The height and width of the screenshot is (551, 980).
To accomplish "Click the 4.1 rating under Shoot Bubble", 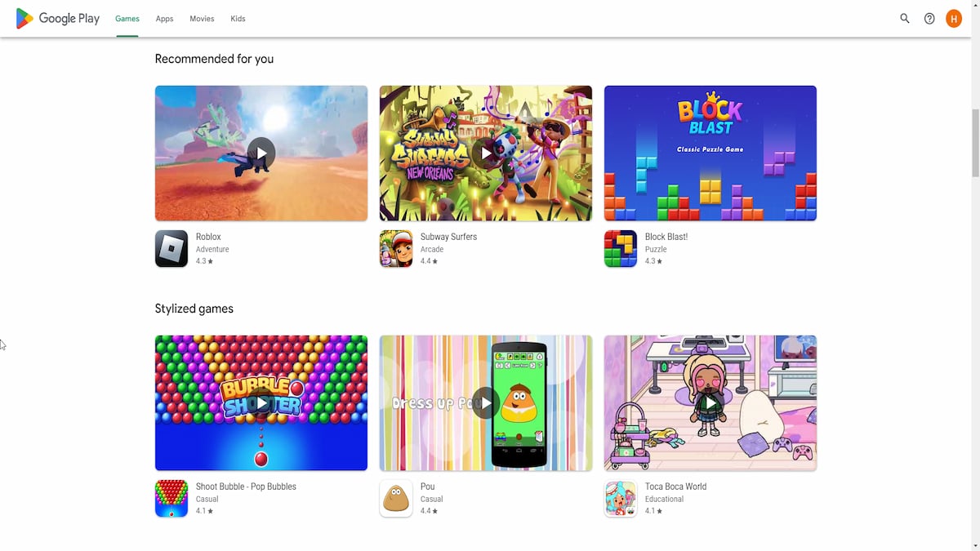I will pos(204,511).
